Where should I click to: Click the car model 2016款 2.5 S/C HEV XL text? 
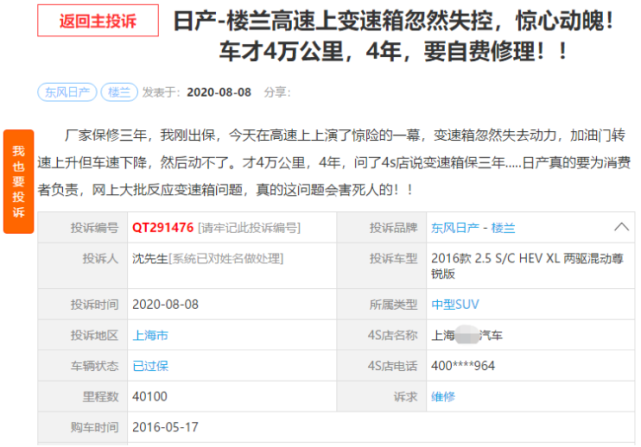click(527, 266)
